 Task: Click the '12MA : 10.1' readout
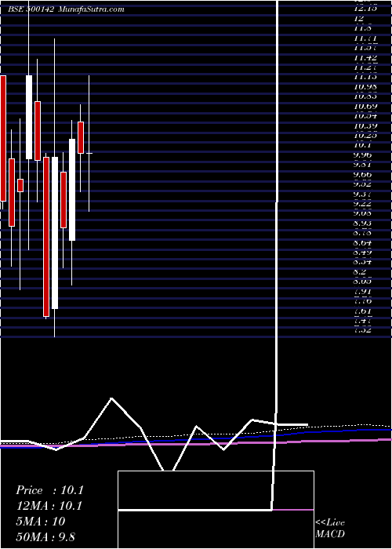point(49,506)
